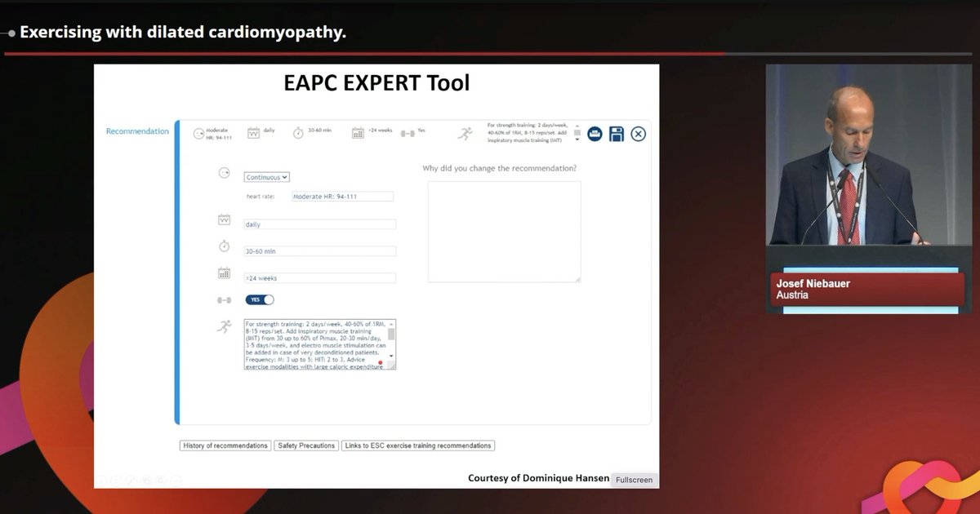Open the Continuous training type dropdown
The image size is (980, 514).
[x=267, y=177]
